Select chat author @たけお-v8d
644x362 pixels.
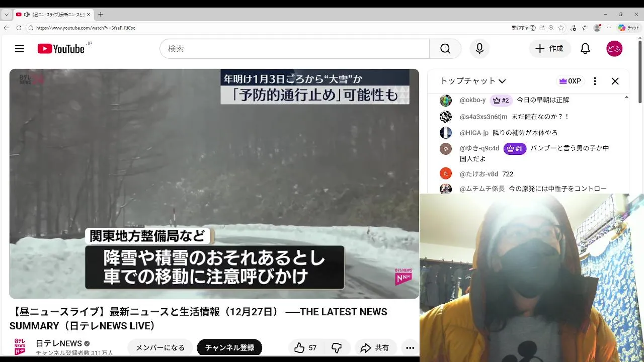pos(479,174)
